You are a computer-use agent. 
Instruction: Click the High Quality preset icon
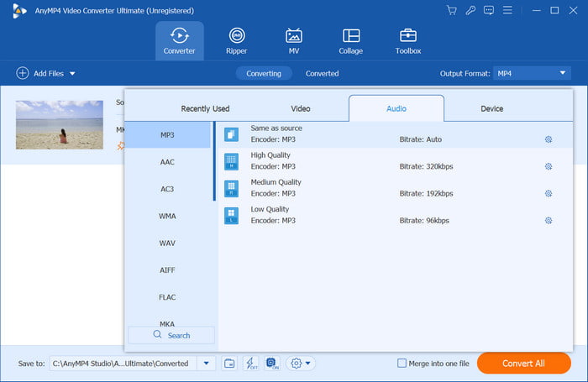tap(231, 161)
